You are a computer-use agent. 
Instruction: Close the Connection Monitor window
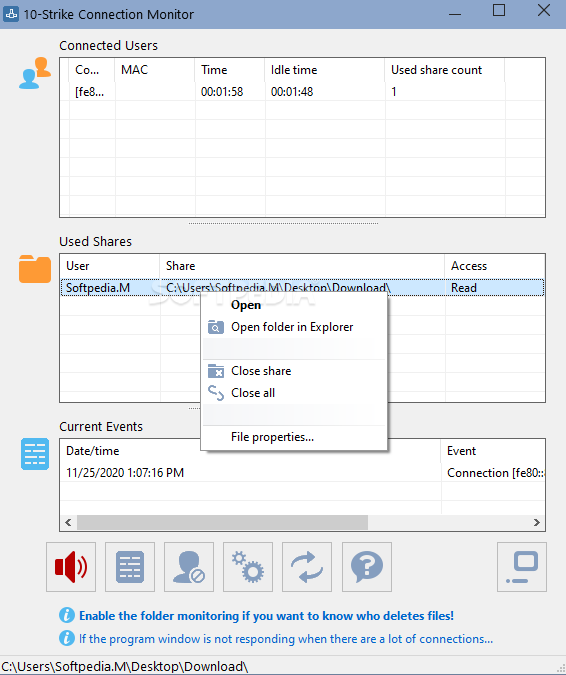pos(544,10)
